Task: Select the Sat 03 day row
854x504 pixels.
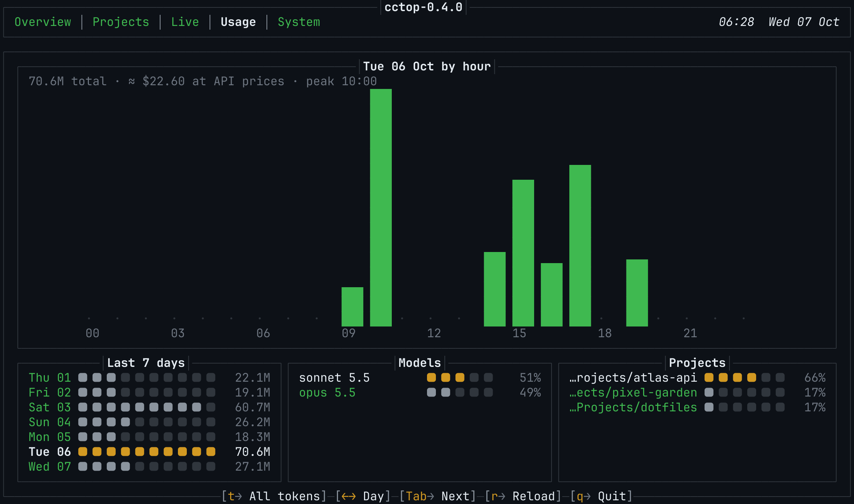Action: click(x=149, y=407)
